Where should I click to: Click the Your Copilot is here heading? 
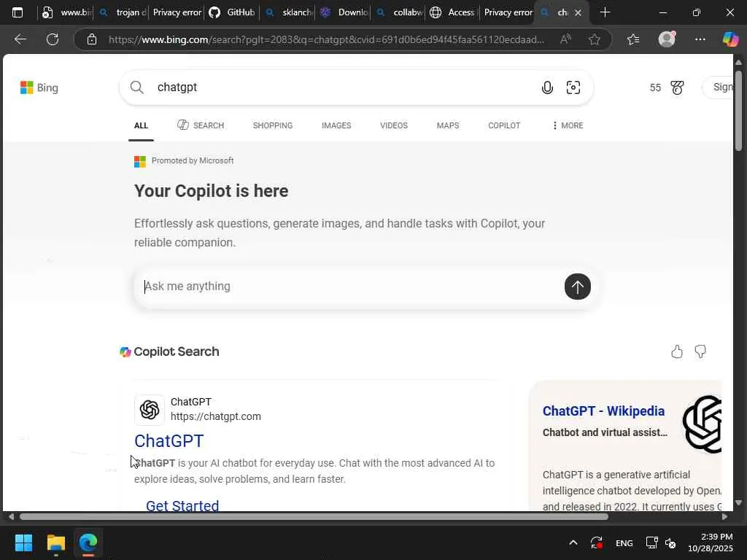[x=211, y=191]
